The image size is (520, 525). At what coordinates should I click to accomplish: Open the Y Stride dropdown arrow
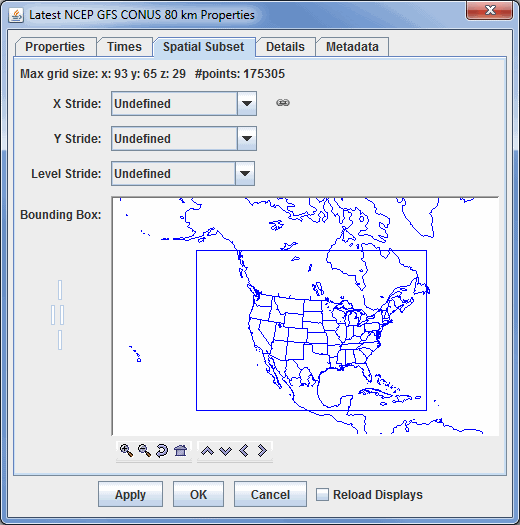point(247,138)
